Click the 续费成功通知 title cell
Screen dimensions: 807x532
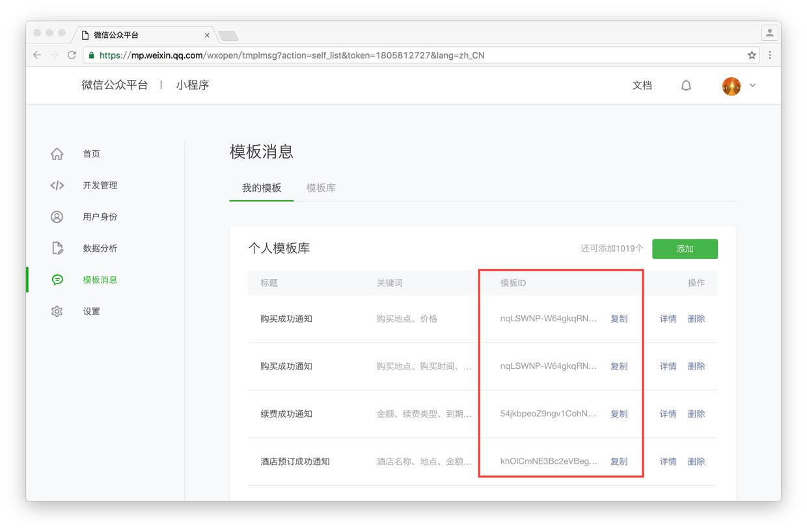click(286, 414)
